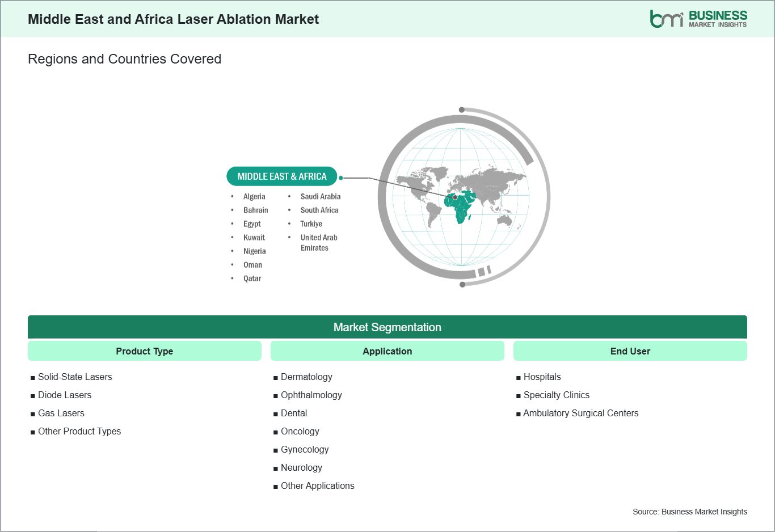Select 'Other Applications' item
775x532 pixels.
pos(318,485)
